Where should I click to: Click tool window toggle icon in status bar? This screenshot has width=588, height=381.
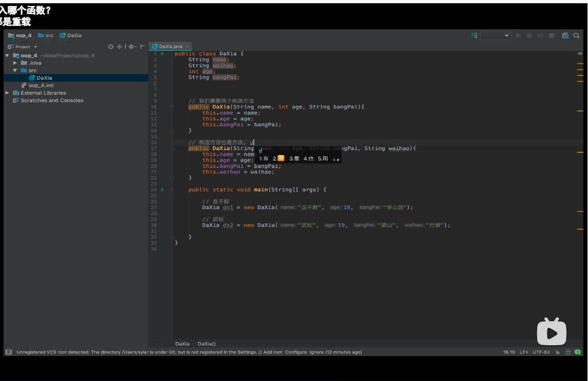9,352
